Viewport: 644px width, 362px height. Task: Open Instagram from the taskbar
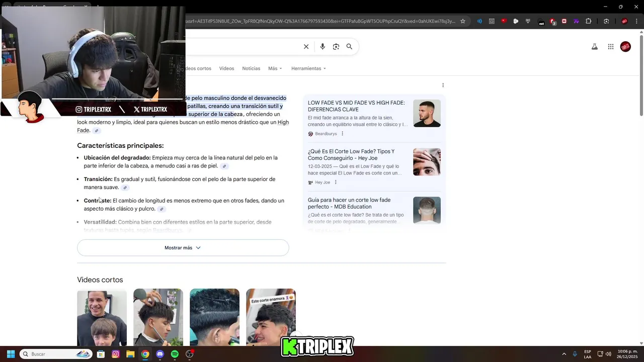(x=116, y=354)
